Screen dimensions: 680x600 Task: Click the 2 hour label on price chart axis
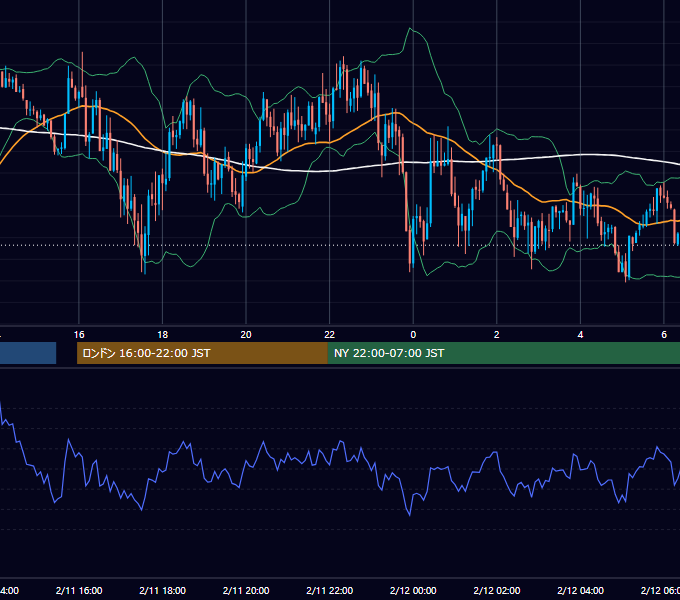click(497, 335)
